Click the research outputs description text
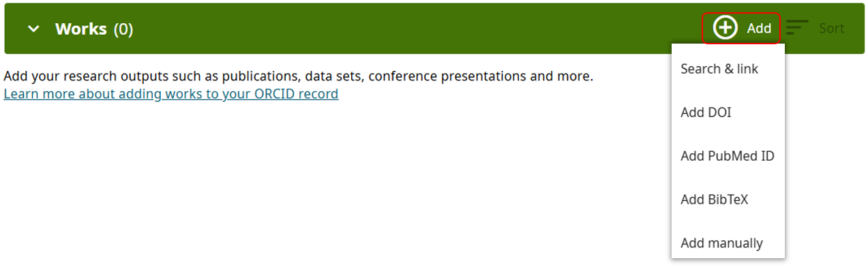 point(299,76)
